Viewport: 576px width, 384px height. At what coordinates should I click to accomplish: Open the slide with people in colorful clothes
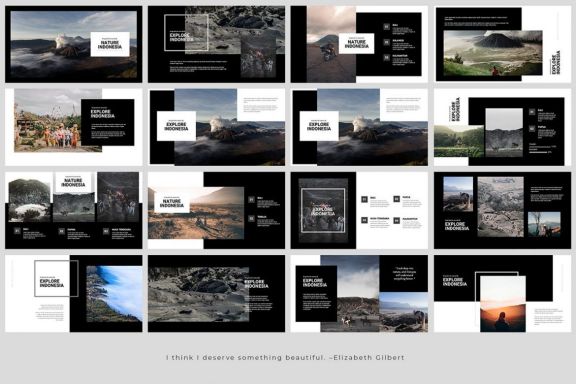pos(74,127)
